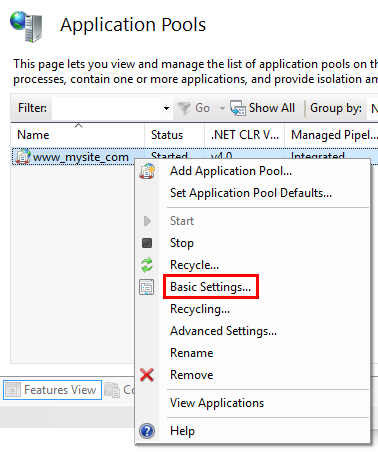Open Recycling... menu entry
The image size is (378, 452).
click(x=200, y=309)
